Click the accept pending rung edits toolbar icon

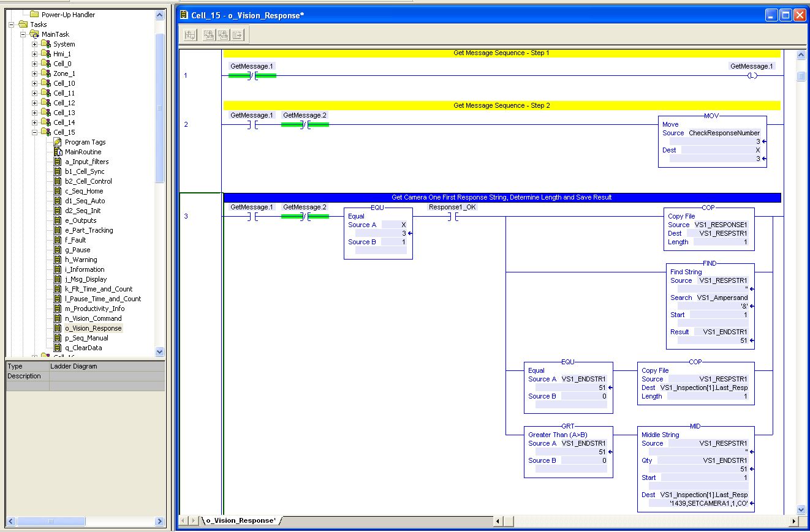(x=189, y=35)
